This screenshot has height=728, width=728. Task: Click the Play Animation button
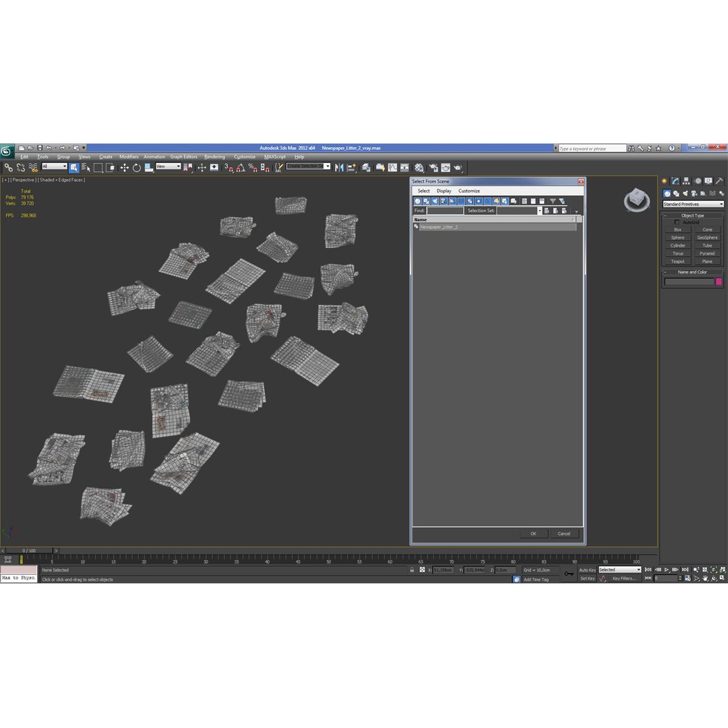[667, 570]
